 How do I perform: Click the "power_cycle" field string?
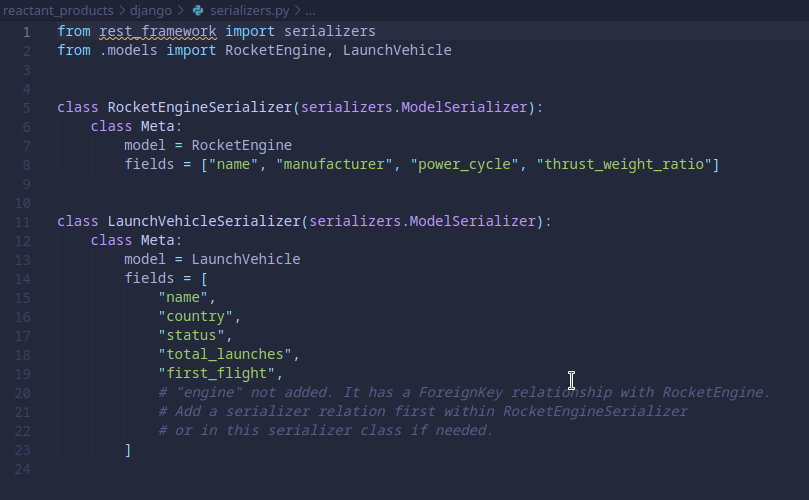click(x=464, y=164)
